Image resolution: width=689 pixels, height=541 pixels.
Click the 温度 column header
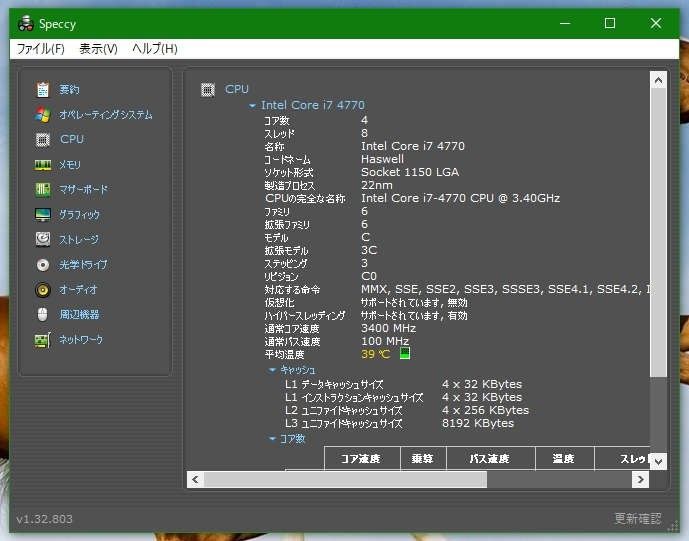pyautogui.click(x=565, y=458)
